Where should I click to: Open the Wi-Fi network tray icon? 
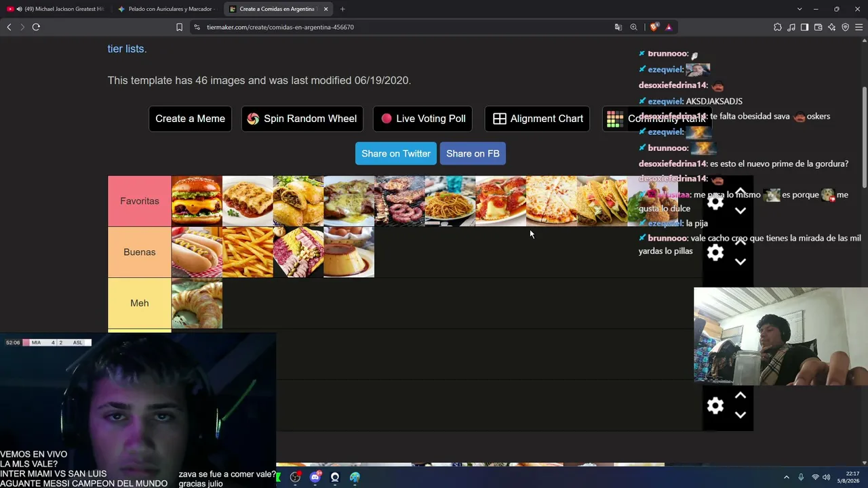point(815,477)
